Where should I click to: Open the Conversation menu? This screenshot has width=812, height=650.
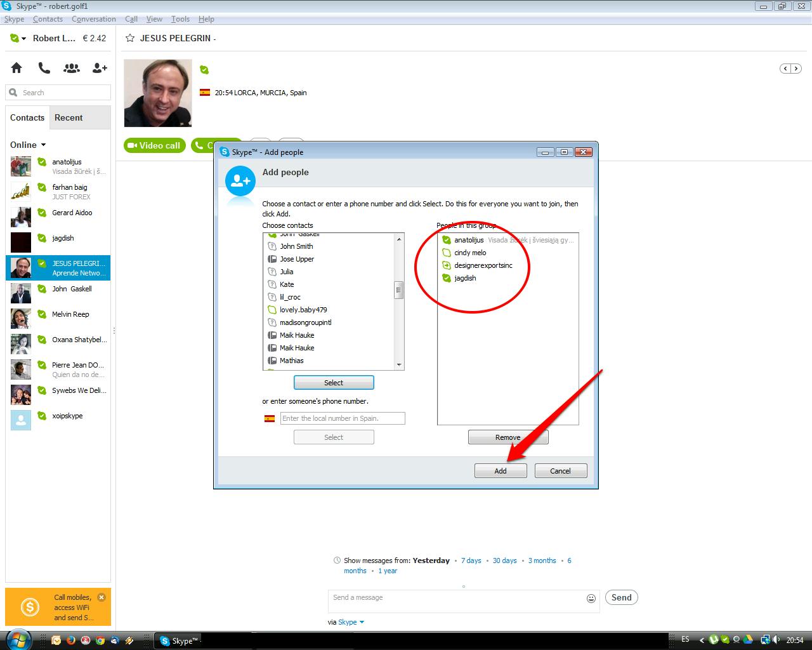tap(94, 19)
